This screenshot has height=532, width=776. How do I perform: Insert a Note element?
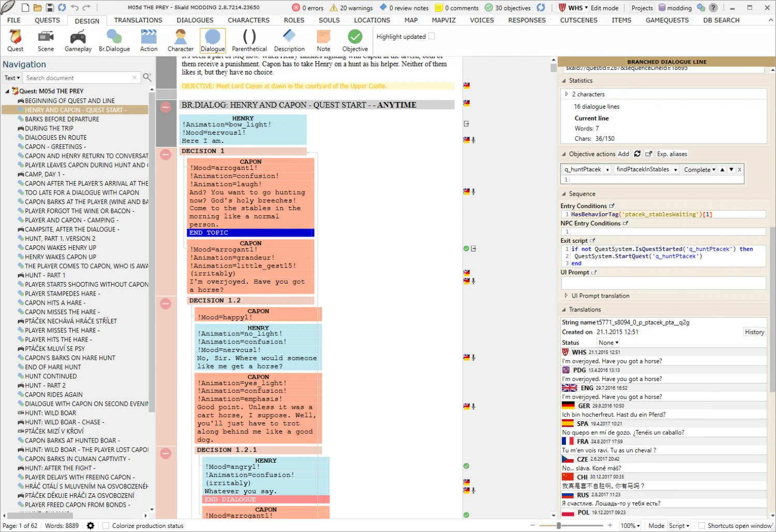(x=324, y=40)
